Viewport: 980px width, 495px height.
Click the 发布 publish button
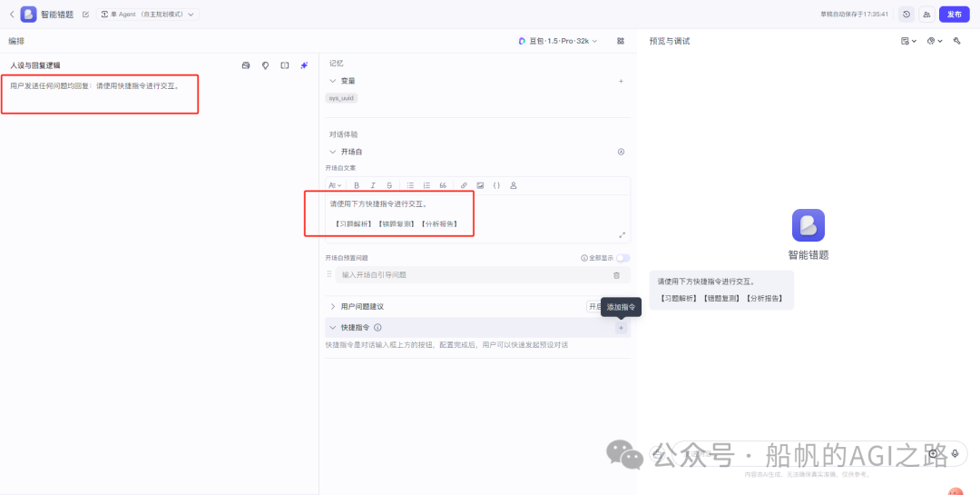coord(954,14)
